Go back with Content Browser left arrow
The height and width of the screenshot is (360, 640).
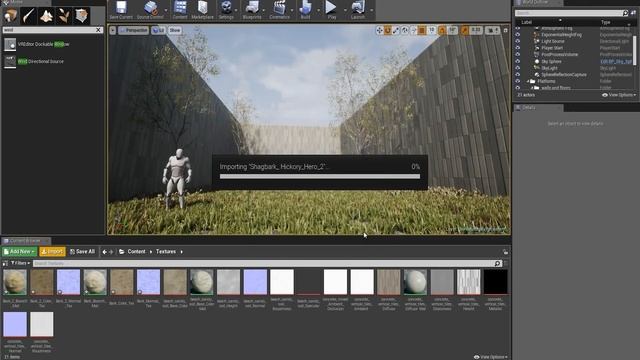104,252
